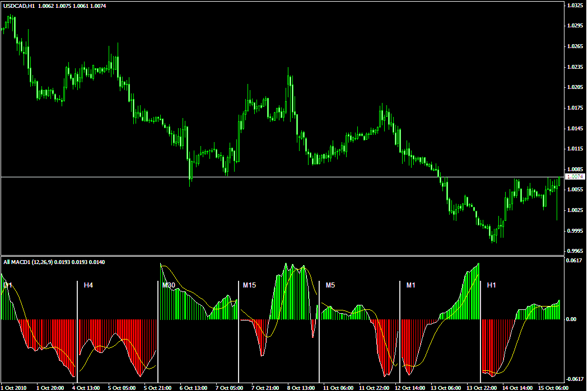Click the D1 timeframe label in MACD panel
Image resolution: width=588 pixels, height=391 pixels.
7,285
